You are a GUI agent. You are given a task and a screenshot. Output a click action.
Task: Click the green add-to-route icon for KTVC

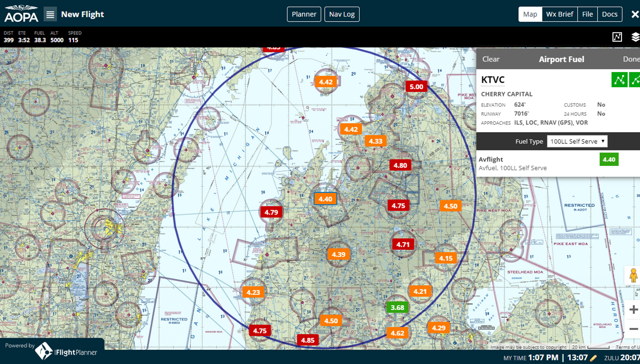(619, 80)
